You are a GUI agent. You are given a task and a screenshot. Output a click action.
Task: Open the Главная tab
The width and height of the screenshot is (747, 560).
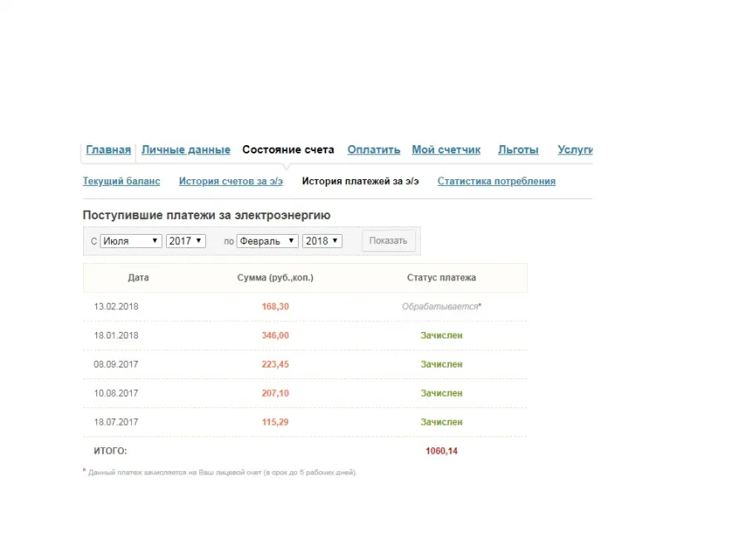108,149
